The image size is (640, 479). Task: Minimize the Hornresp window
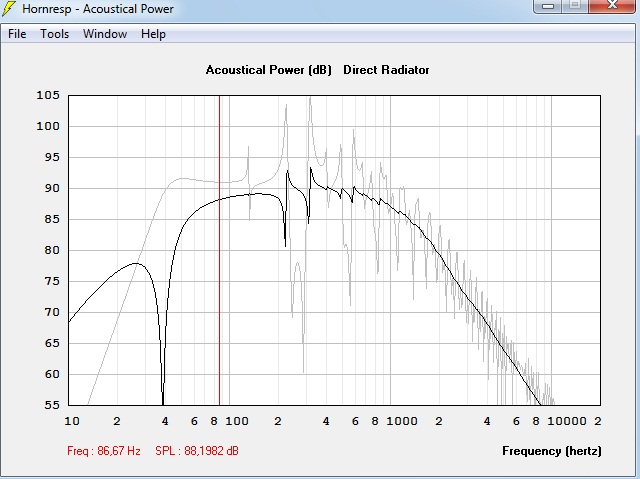click(548, 5)
